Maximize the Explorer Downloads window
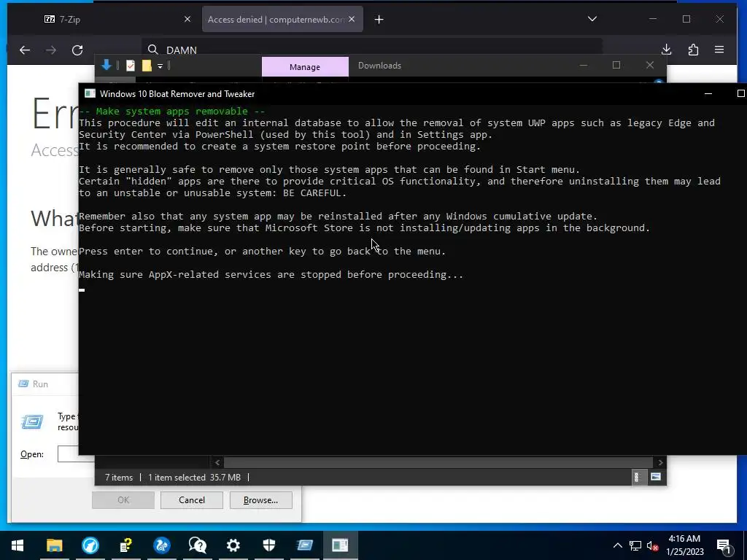The image size is (747, 560). [x=616, y=65]
